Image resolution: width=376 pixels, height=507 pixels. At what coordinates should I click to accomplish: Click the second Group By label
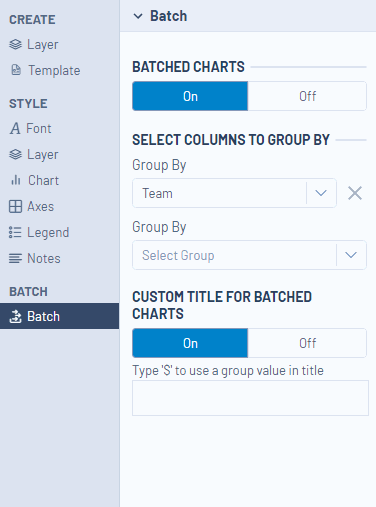click(159, 227)
